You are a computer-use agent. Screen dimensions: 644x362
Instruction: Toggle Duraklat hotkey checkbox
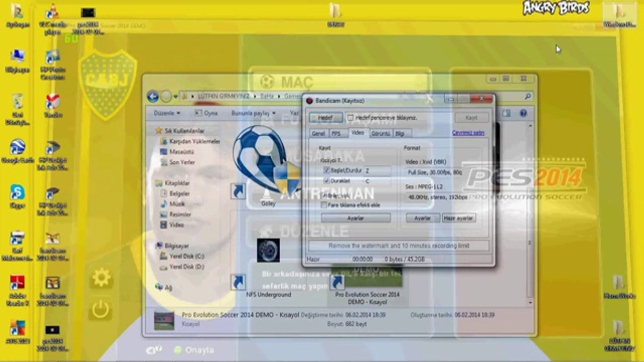coord(327,180)
